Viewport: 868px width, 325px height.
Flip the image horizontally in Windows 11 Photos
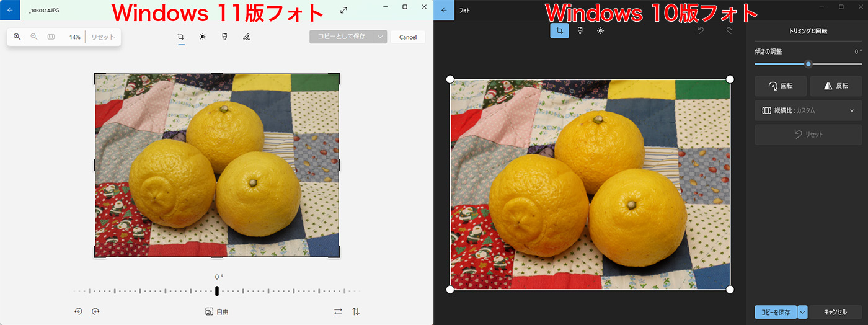(x=338, y=311)
